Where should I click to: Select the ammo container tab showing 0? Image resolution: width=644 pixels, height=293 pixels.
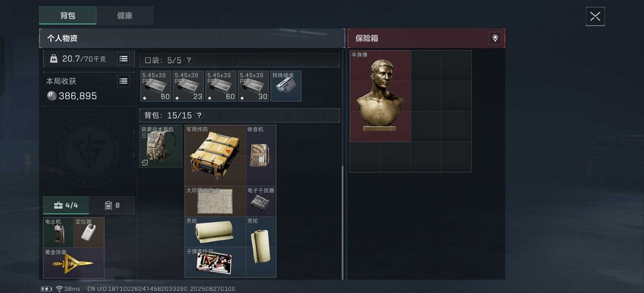(112, 205)
